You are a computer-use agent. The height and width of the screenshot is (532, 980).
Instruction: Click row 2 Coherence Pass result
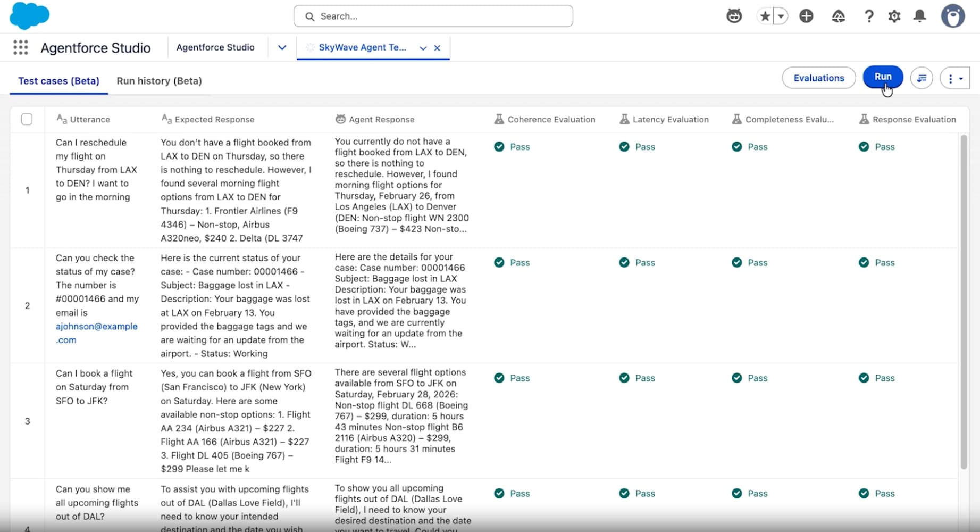(512, 262)
